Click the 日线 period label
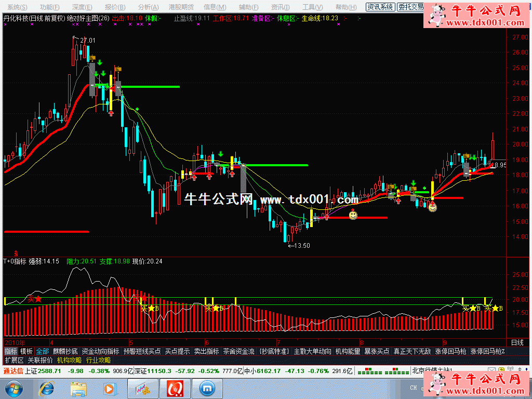 pyautogui.click(x=517, y=342)
